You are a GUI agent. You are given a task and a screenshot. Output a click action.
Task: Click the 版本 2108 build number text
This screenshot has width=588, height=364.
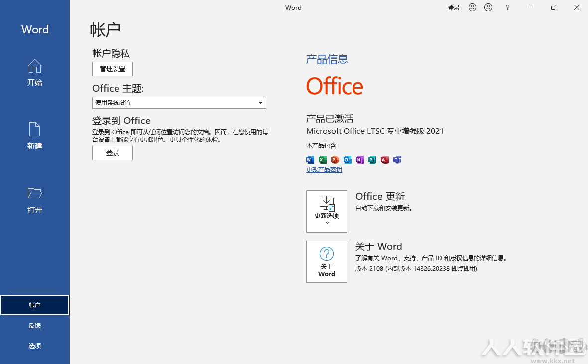pyautogui.click(x=416, y=269)
